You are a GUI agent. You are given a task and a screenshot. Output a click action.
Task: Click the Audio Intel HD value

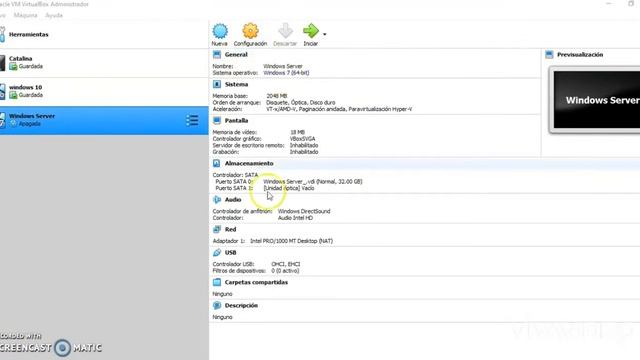click(295, 218)
